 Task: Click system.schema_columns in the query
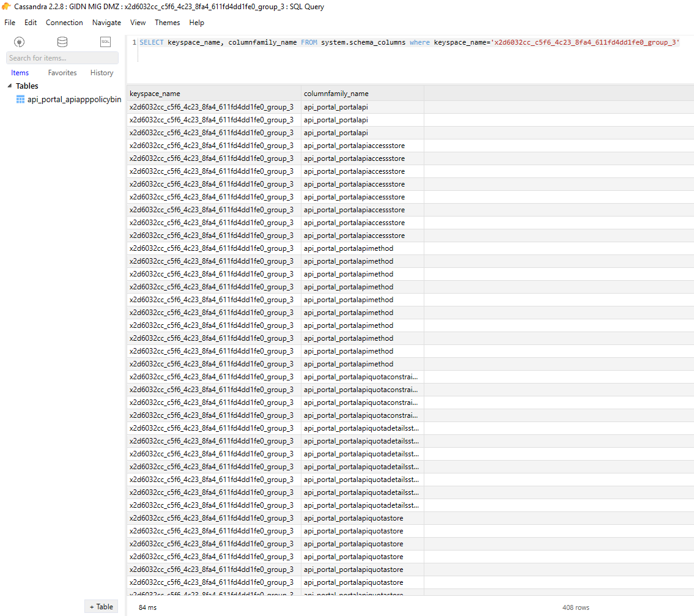tap(363, 42)
